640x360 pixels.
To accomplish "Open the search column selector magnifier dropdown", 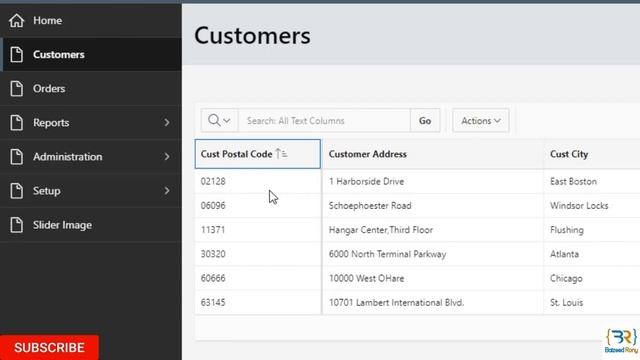I will [x=219, y=120].
